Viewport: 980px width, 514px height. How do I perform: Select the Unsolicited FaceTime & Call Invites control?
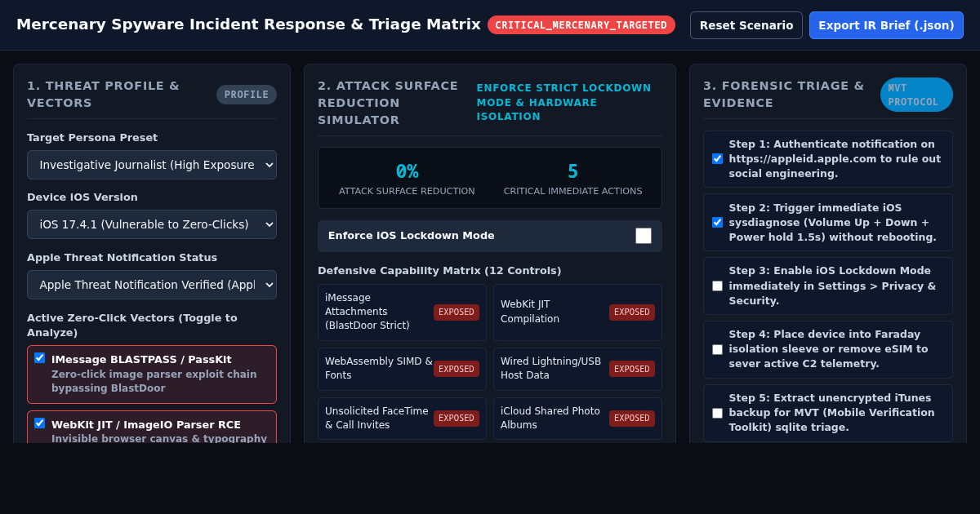[402, 419]
